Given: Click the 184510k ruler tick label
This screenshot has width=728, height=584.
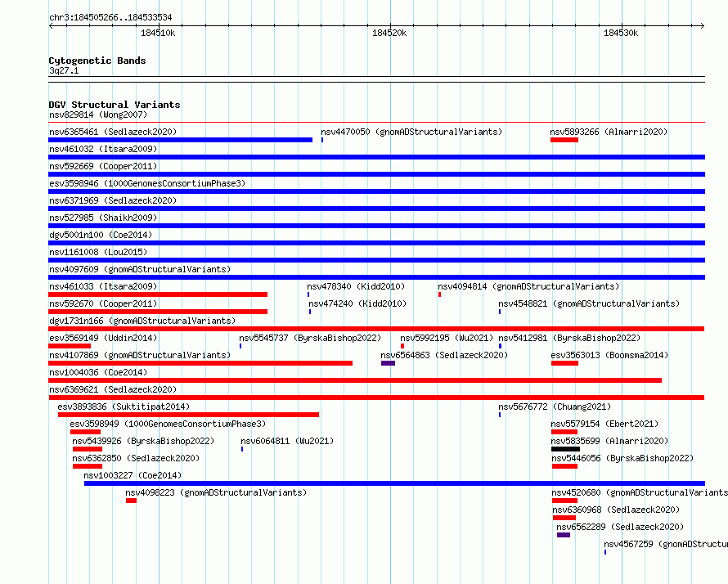Looking at the screenshot, I should point(158,33).
